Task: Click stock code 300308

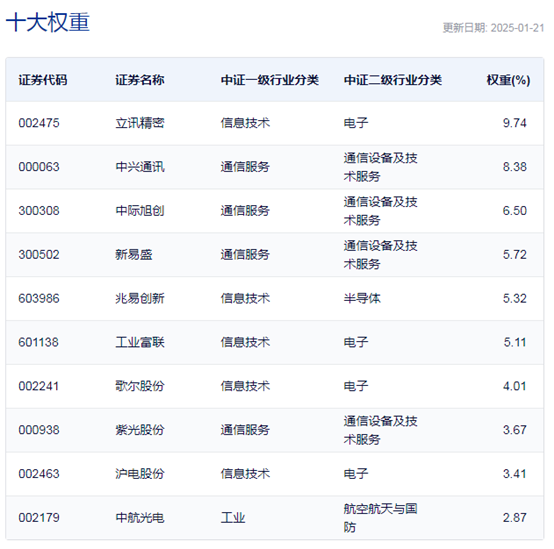Action: [39, 211]
